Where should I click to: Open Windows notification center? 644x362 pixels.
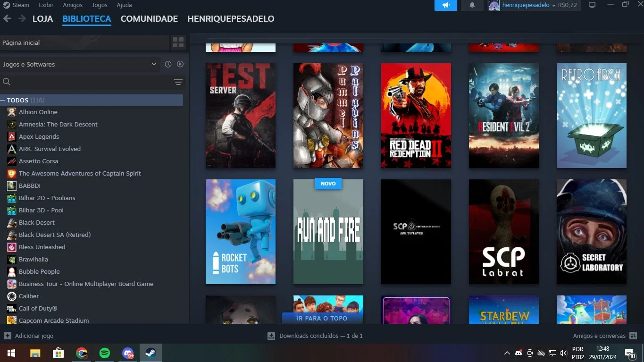[630, 353]
